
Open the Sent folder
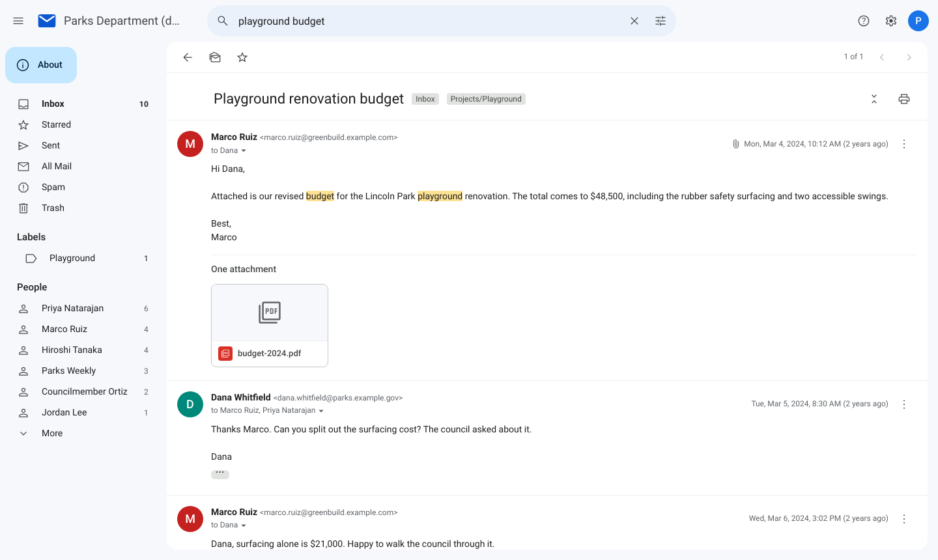click(x=83, y=145)
